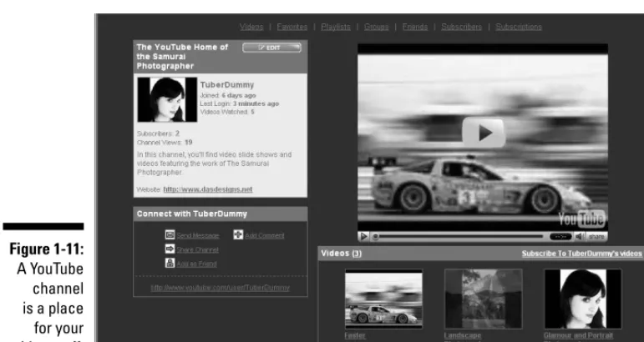644x342 pixels.
Task: Select the 'Joined: 6 days ago' text
Action: tap(228, 95)
